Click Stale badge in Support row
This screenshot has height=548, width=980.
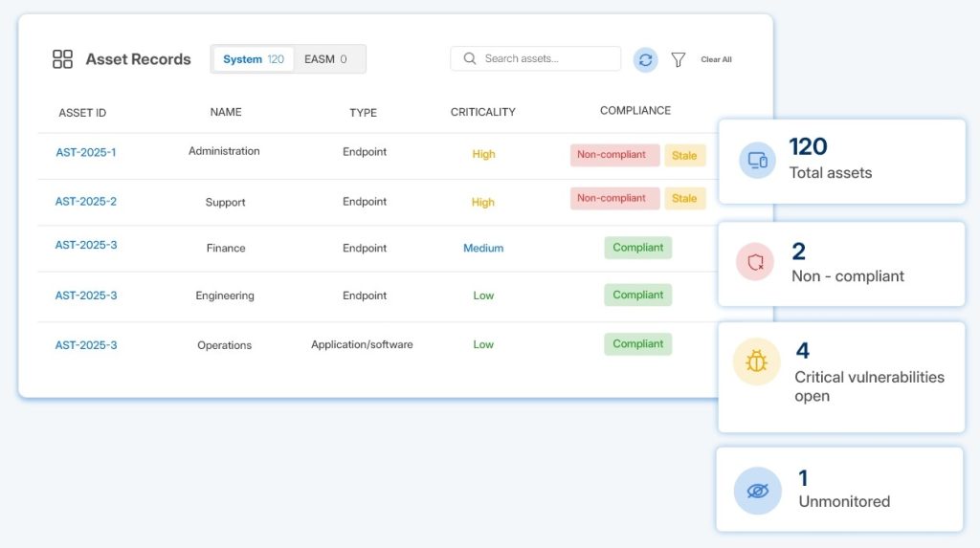(x=685, y=199)
